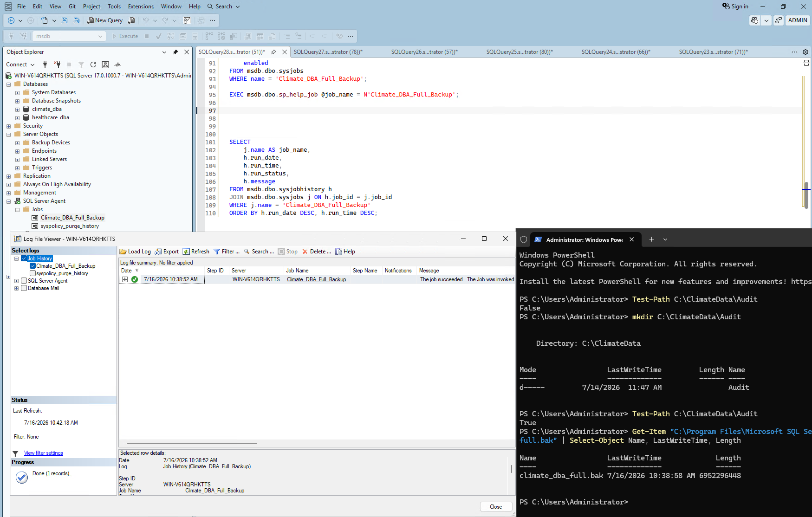
Task: Expand the 7/16/2026 10:38:52 AM log row
Action: [125, 279]
